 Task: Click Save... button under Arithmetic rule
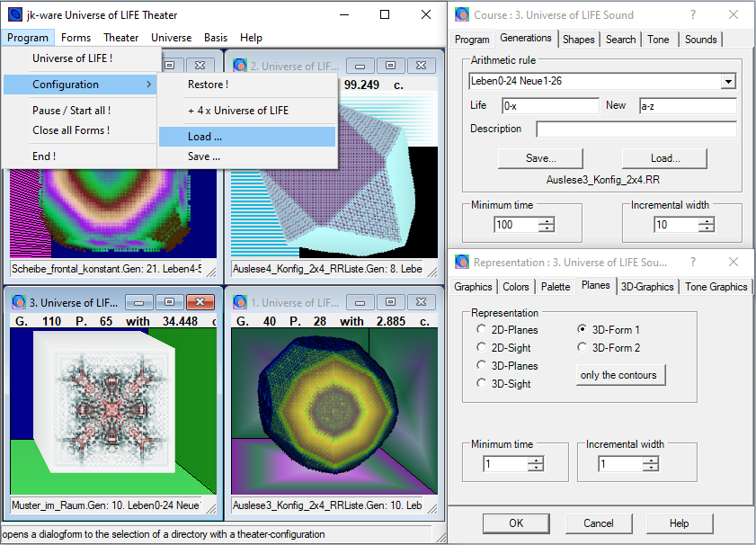coord(540,158)
